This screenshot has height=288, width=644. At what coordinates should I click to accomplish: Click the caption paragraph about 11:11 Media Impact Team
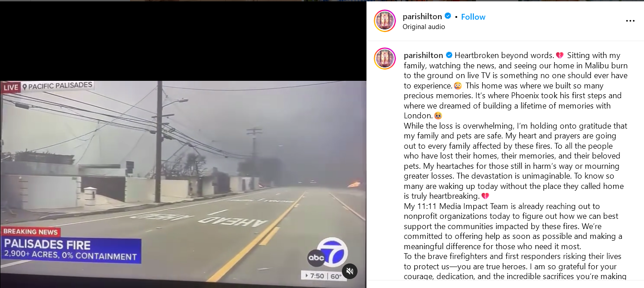(513, 226)
